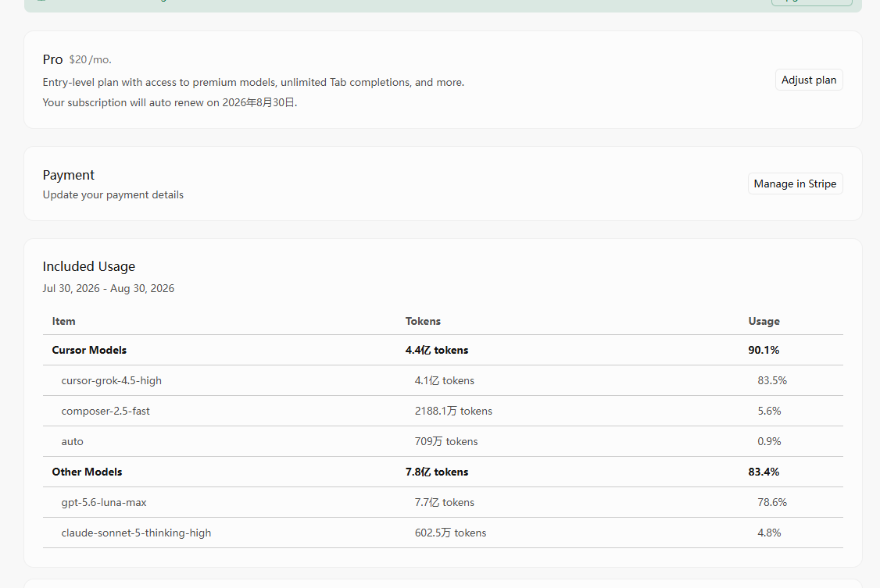This screenshot has width=880, height=588.
Task: Click the 7.8亿 tokens total value
Action: point(437,472)
